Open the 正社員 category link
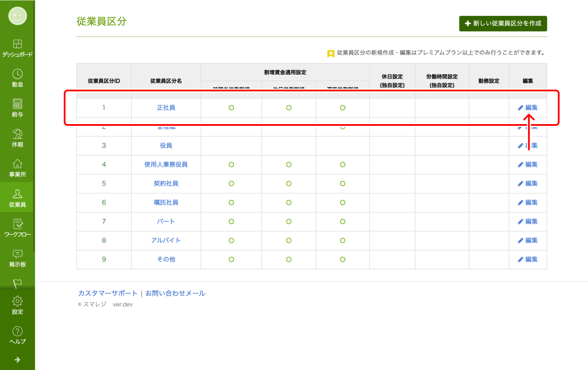 pyautogui.click(x=166, y=107)
